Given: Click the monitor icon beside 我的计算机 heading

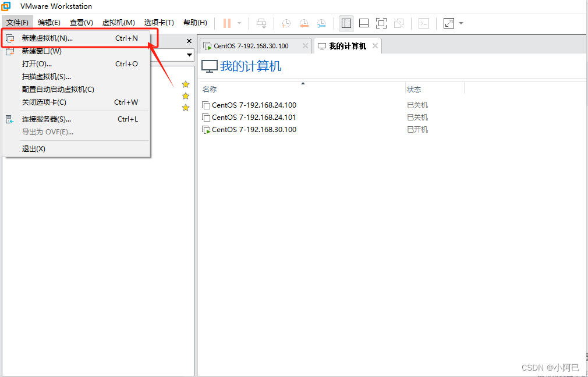Looking at the screenshot, I should [x=209, y=67].
